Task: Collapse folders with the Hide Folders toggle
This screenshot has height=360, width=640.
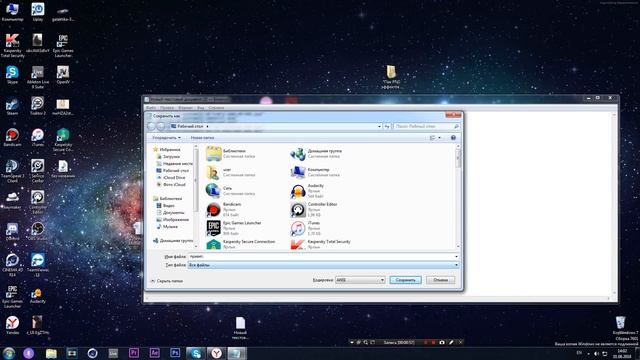Action: point(167,281)
